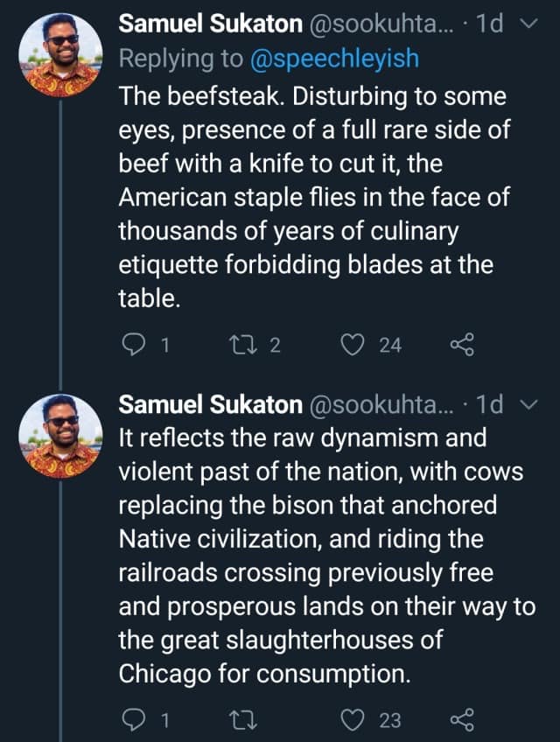Reply to the beefsteak tweet
This screenshot has height=742, width=560.
tap(131, 346)
